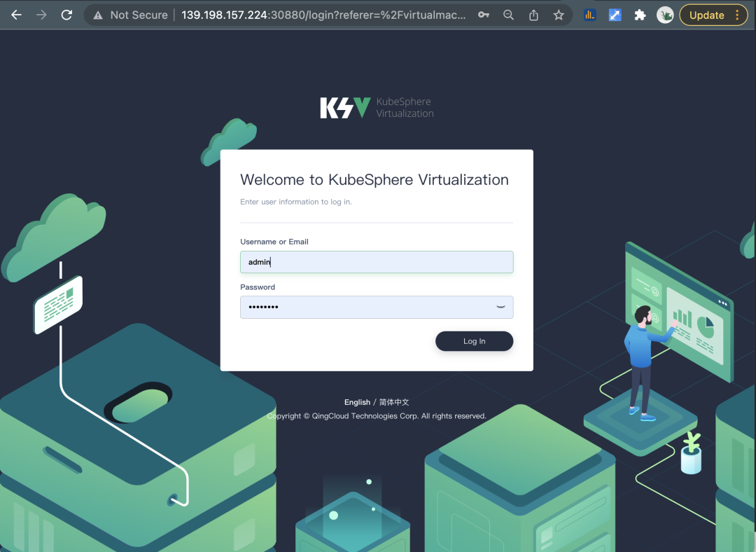Bookmark this page with the star icon
Viewport: 756px width, 552px height.
click(559, 15)
